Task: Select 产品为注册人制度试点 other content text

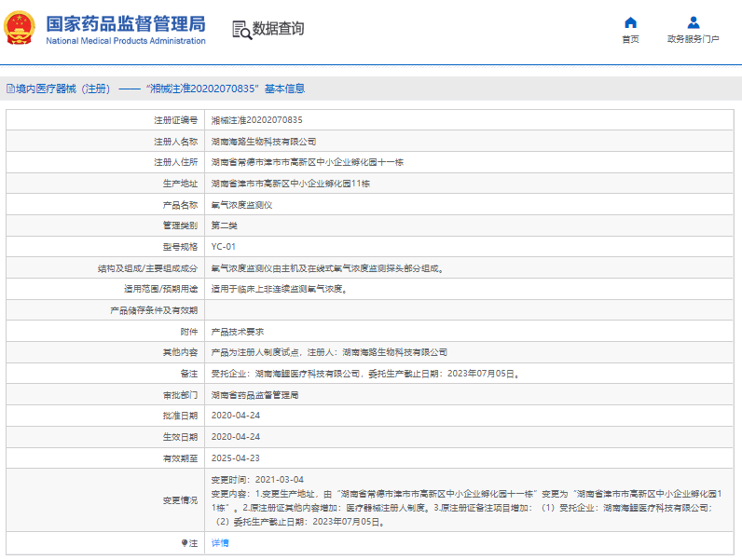Action: 329,352
